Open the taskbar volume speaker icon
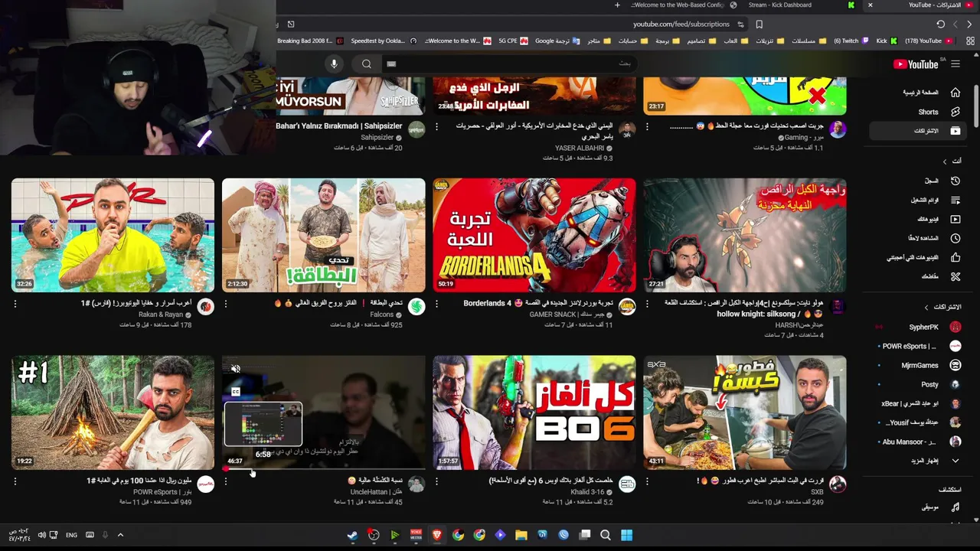 point(42,535)
